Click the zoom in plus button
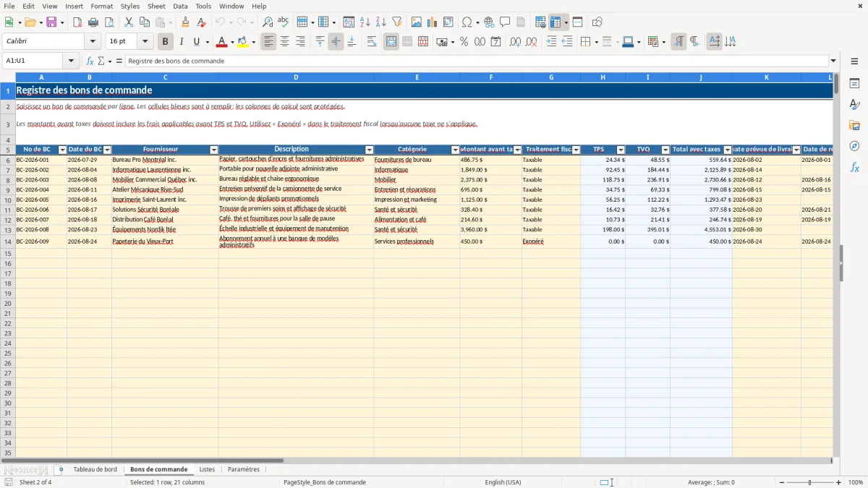The height and width of the screenshot is (488, 868). click(x=839, y=482)
